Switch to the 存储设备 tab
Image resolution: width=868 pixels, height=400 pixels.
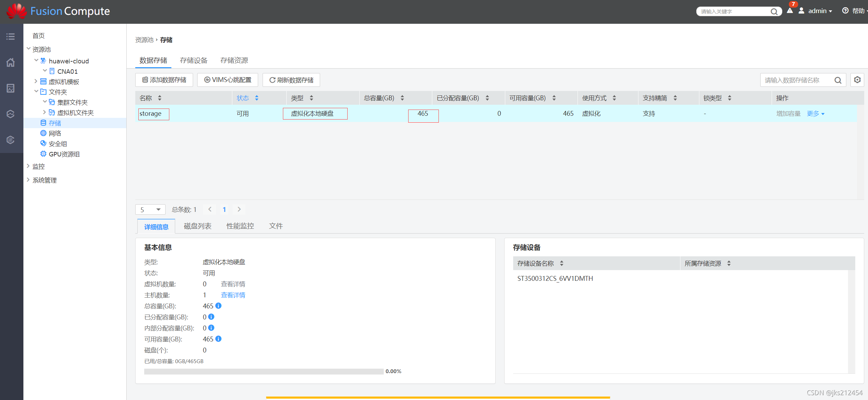click(193, 61)
